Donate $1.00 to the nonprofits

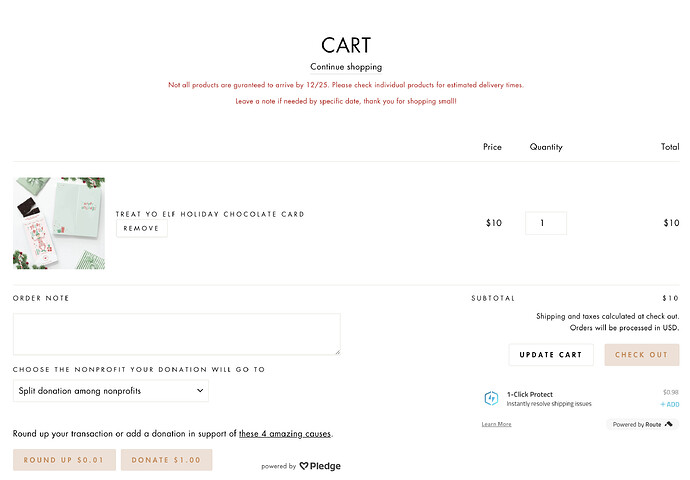(166, 460)
